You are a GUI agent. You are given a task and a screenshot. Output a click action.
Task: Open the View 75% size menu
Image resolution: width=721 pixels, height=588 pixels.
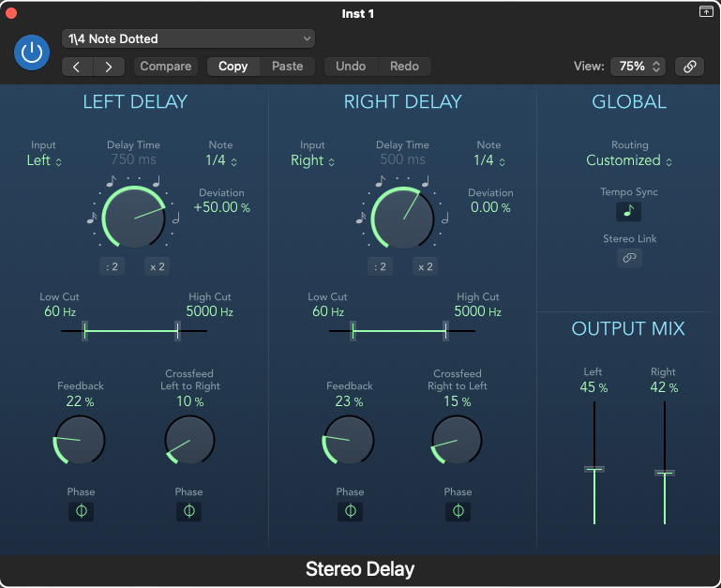pyautogui.click(x=638, y=67)
